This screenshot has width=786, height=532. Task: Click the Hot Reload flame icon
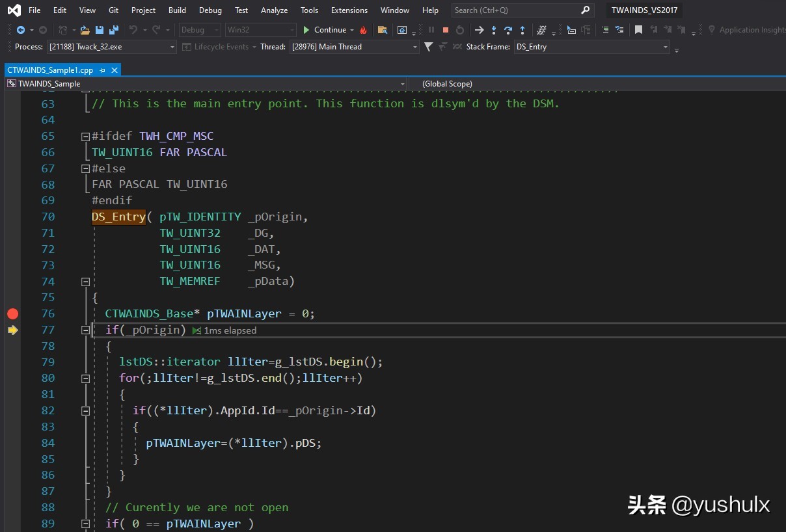click(x=363, y=30)
